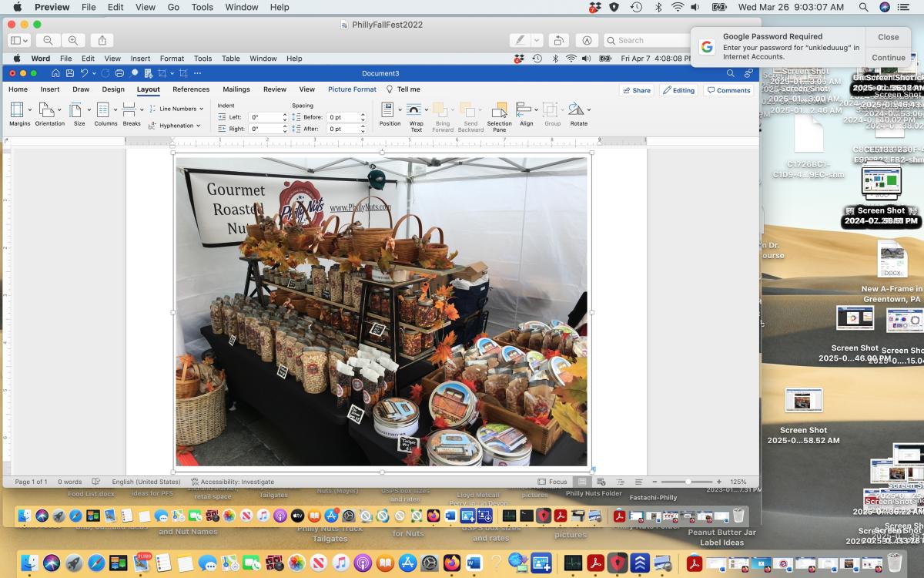Close the Google Password Required notification
Screen dimensions: 924x578
(889, 37)
